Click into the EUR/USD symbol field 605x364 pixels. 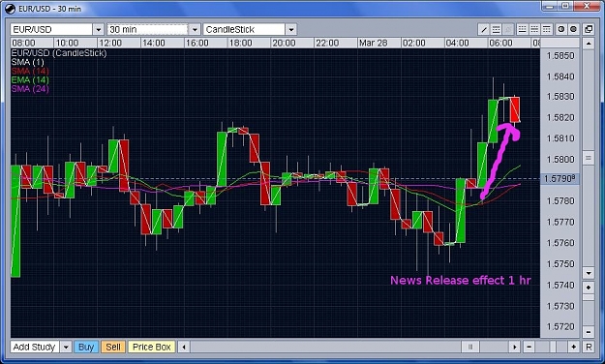point(51,29)
